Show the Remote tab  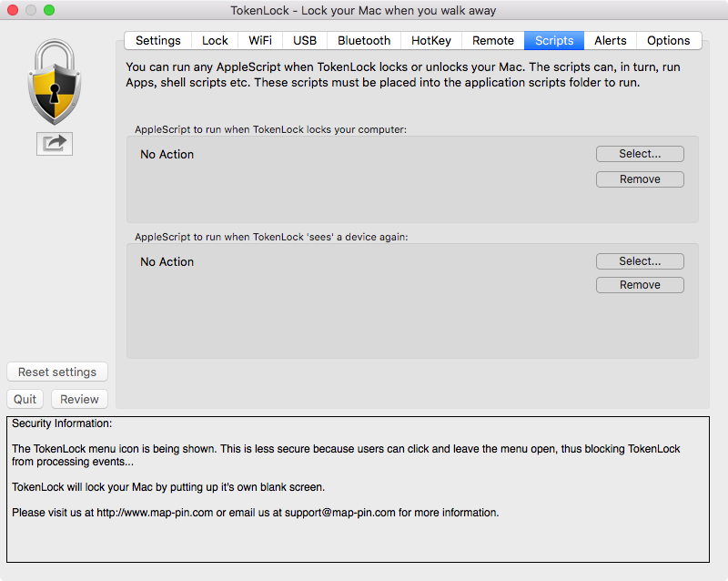(x=493, y=40)
